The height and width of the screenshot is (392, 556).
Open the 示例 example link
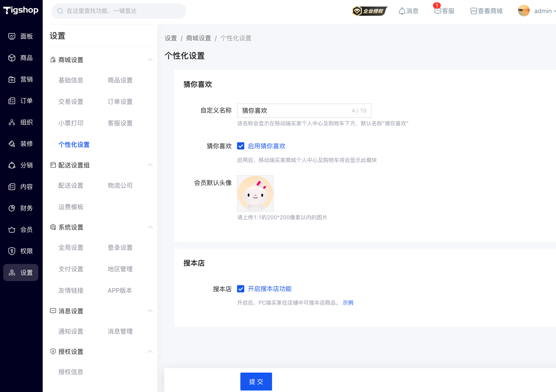coord(348,303)
